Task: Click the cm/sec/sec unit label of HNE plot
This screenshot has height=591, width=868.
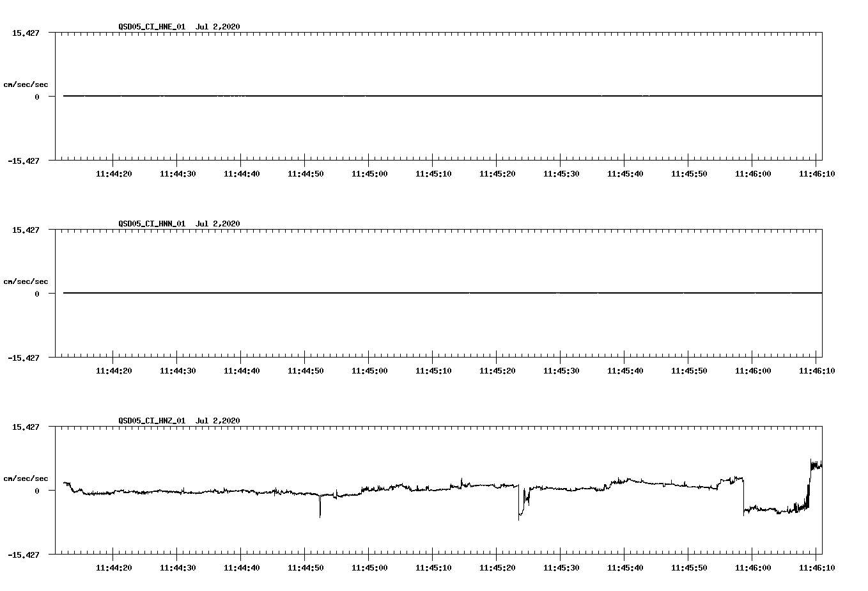Action: coord(26,84)
